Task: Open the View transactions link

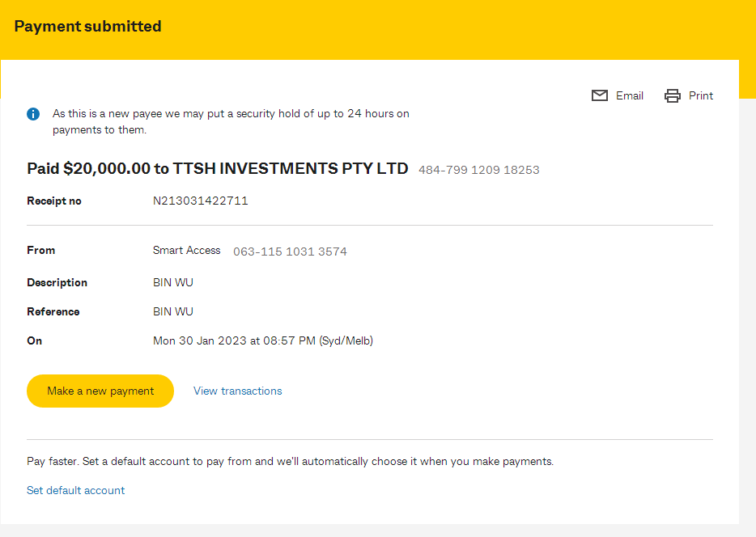Action: 238,391
